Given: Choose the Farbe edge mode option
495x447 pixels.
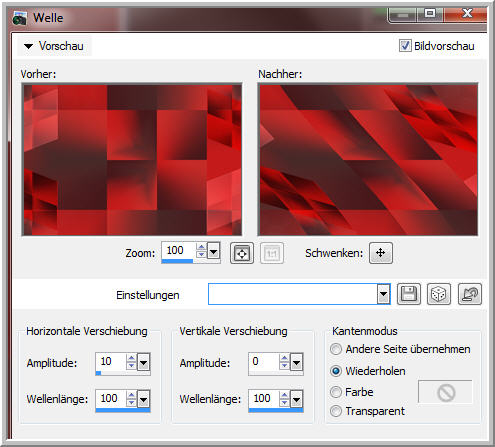Looking at the screenshot, I should 336,392.
